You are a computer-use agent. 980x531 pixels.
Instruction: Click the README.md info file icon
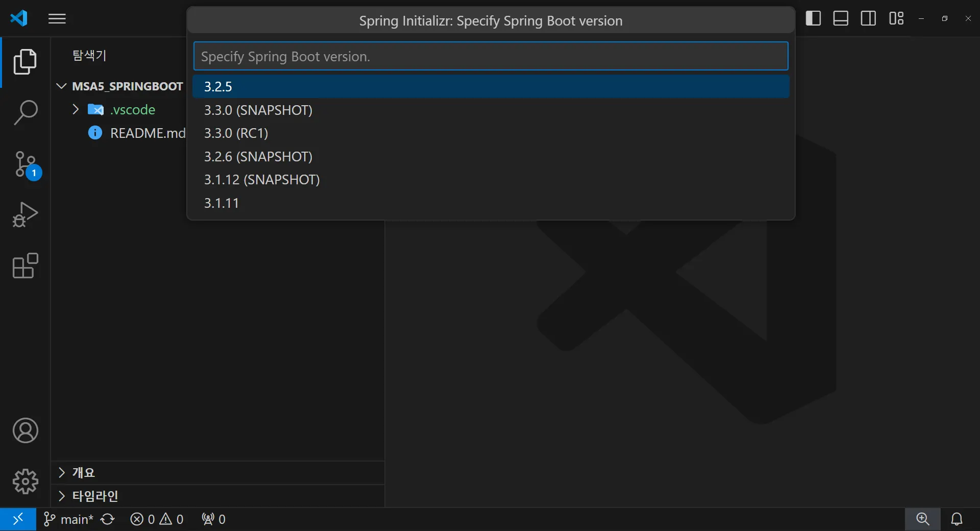coord(95,133)
